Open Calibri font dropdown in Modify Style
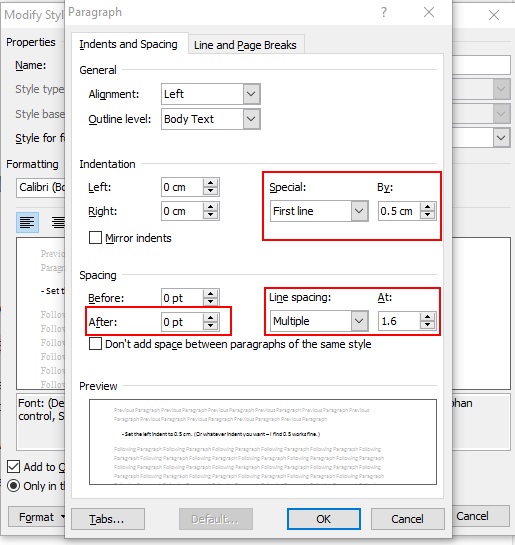 (40, 188)
